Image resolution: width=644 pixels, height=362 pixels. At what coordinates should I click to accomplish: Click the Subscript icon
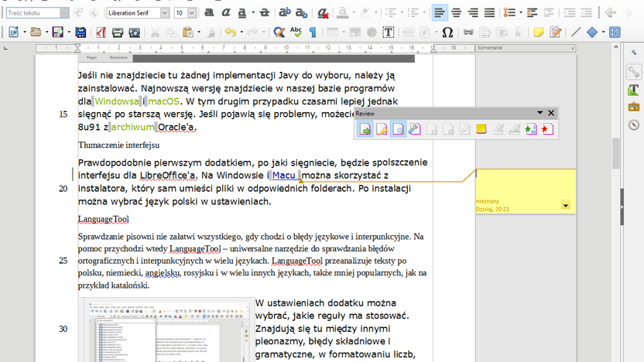(301, 12)
